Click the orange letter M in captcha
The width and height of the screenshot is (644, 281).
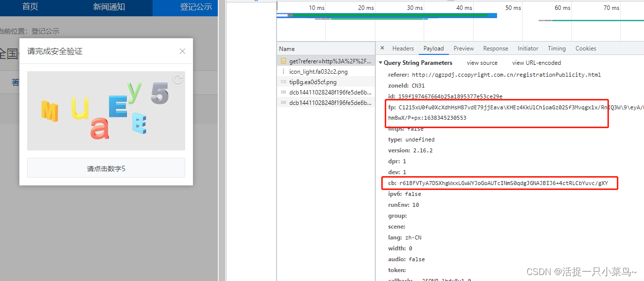point(49,112)
